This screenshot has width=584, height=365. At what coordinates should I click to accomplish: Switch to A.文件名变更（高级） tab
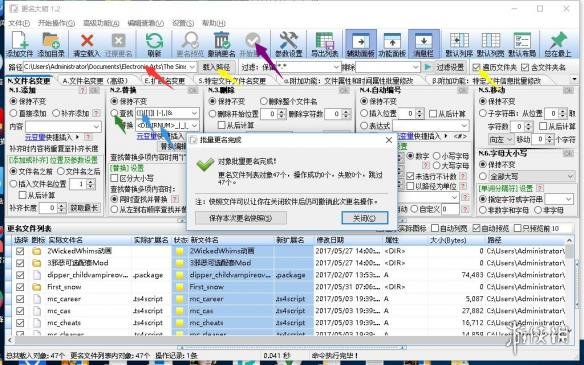[x=96, y=80]
